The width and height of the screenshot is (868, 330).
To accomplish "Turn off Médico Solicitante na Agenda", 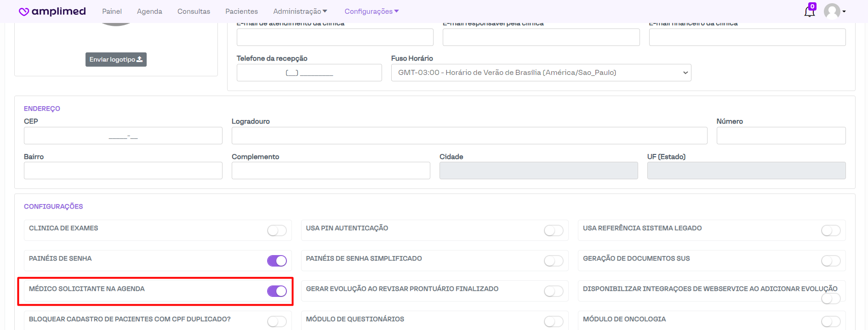I will pyautogui.click(x=277, y=291).
